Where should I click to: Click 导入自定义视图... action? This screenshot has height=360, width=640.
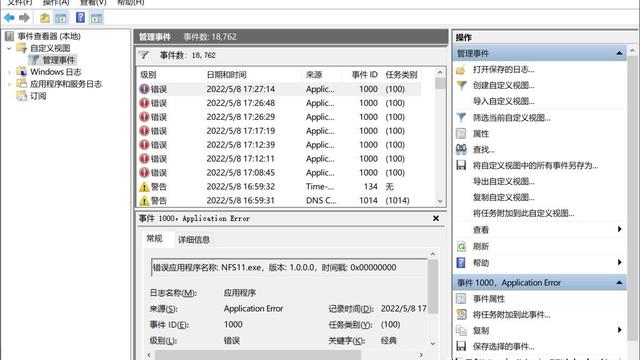coord(503,101)
